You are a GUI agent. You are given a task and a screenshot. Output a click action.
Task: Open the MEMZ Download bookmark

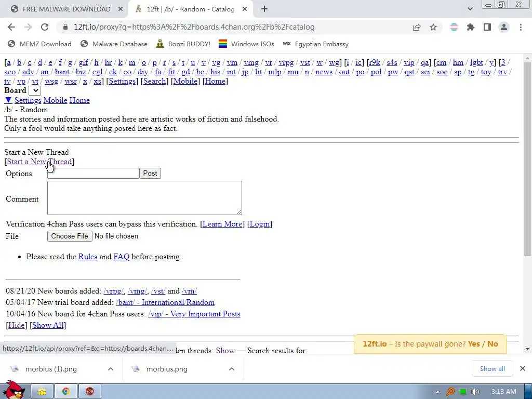(39, 44)
